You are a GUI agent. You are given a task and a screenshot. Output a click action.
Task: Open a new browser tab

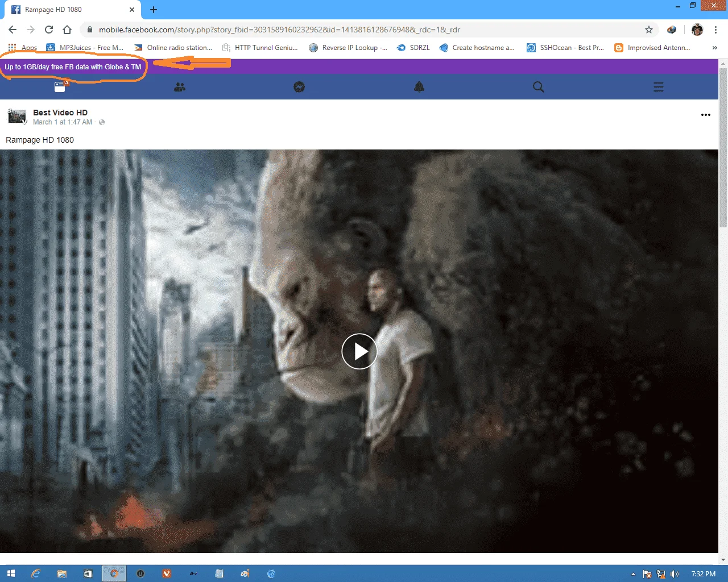click(x=154, y=10)
